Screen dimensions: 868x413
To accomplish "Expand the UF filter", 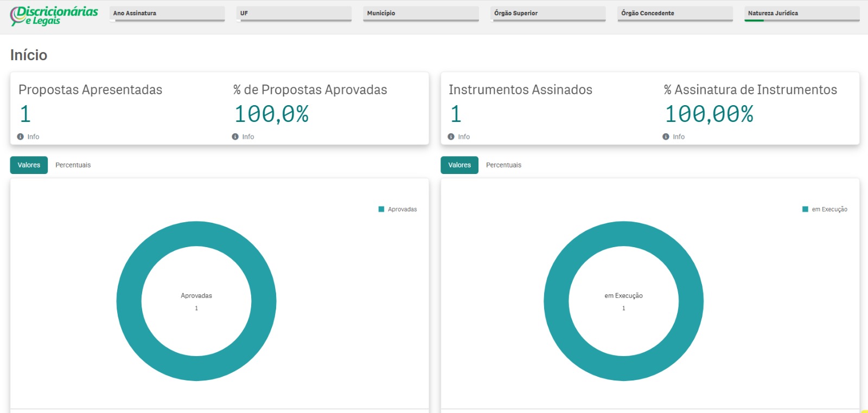I will coord(294,14).
